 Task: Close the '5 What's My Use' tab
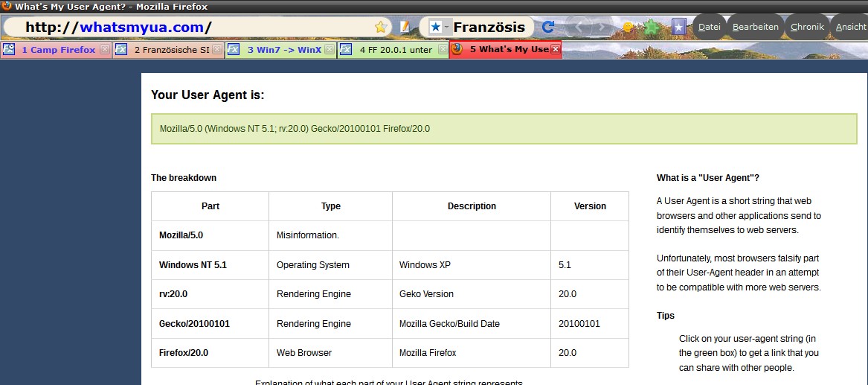pos(555,50)
